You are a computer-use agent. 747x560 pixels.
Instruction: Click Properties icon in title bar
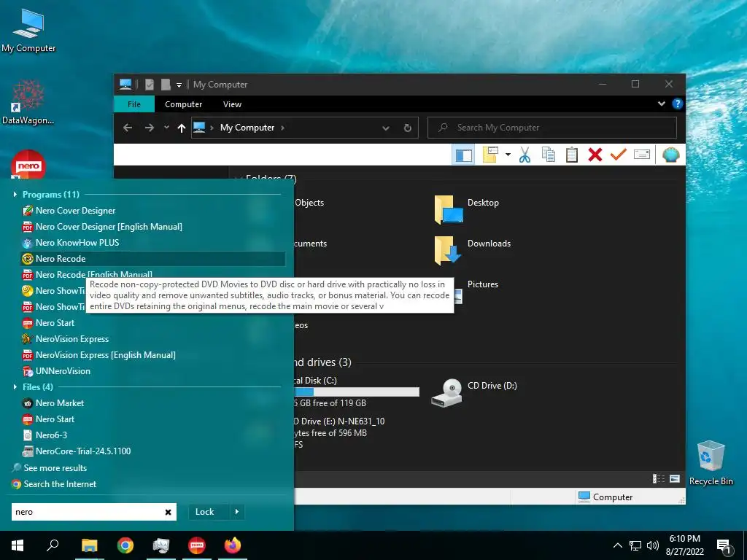150,85
